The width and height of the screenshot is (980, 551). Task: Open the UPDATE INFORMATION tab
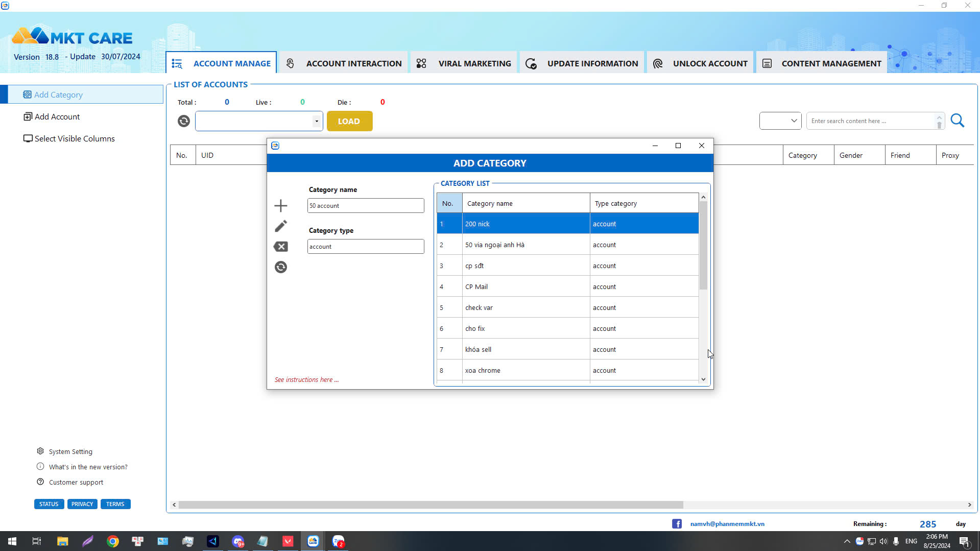coord(582,63)
